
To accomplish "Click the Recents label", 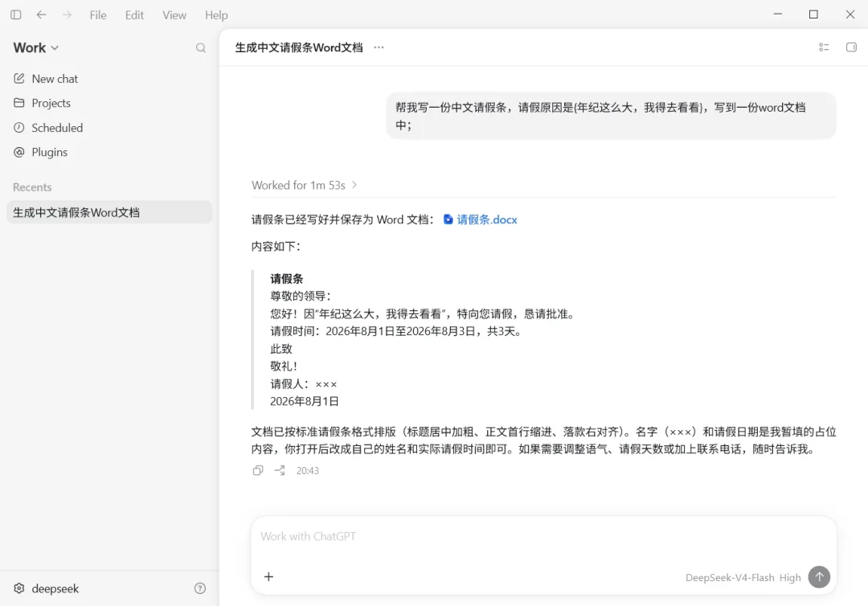I will [x=32, y=187].
